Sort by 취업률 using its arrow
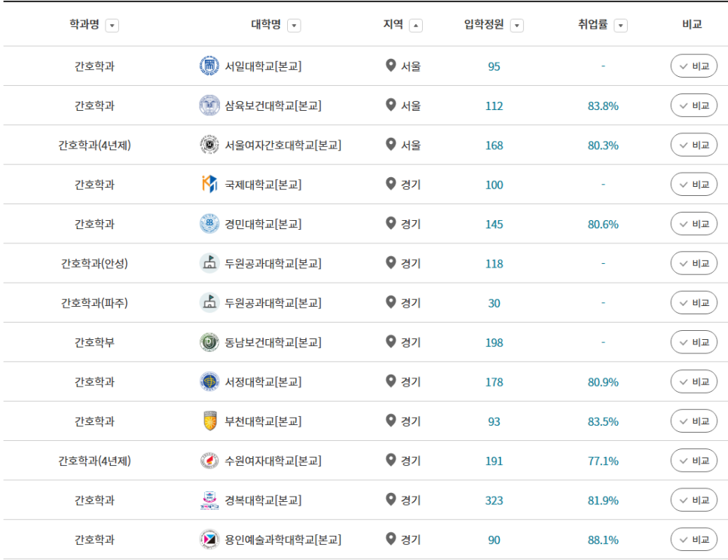 (621, 26)
